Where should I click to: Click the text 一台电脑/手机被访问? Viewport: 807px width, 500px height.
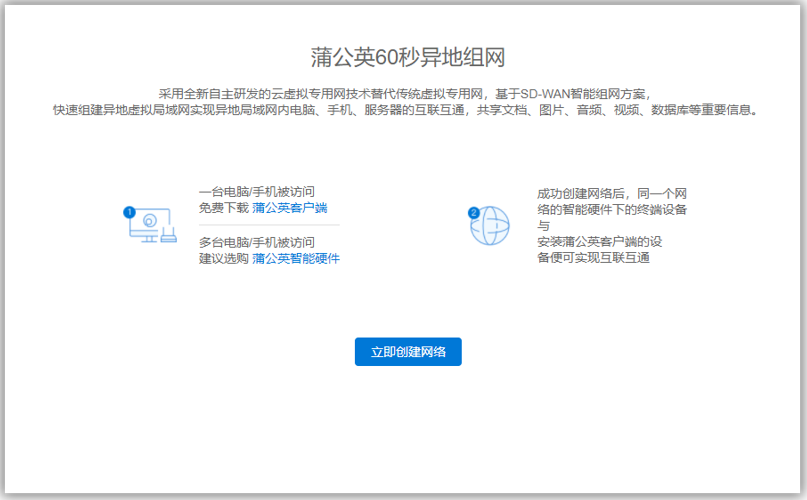(x=257, y=192)
